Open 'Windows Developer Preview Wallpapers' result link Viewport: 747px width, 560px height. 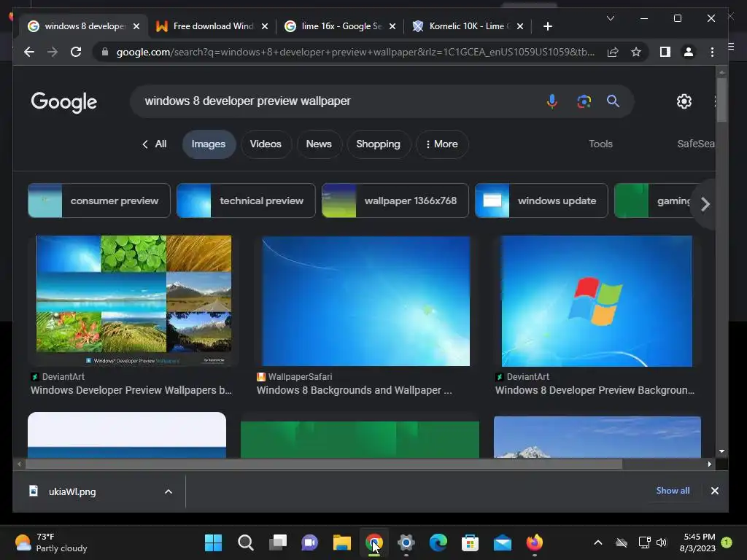coord(131,390)
